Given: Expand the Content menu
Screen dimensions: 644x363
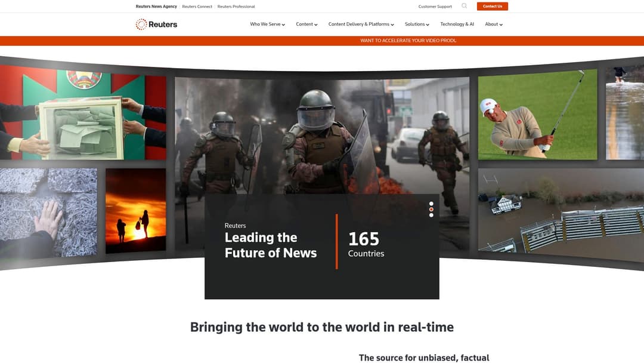Looking at the screenshot, I should coord(306,24).
